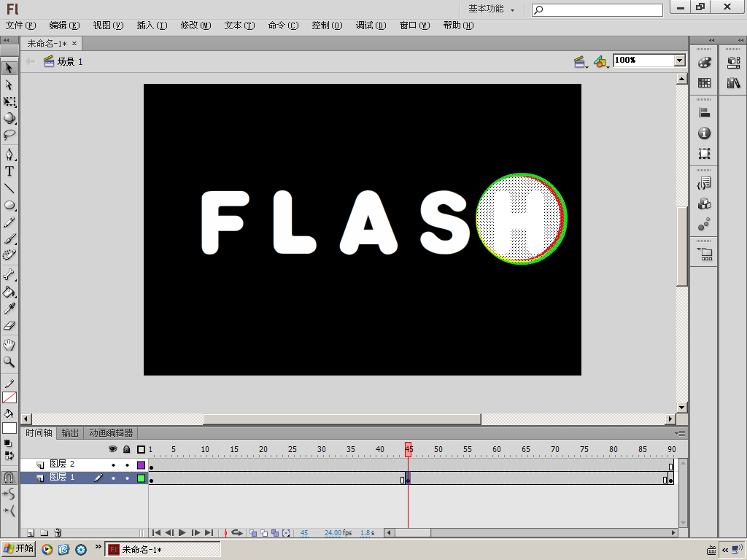Open the Swatches grid panel icon

(704, 83)
